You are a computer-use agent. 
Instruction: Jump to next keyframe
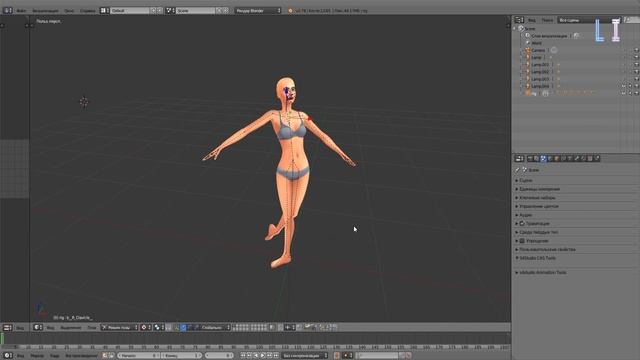(x=269, y=356)
